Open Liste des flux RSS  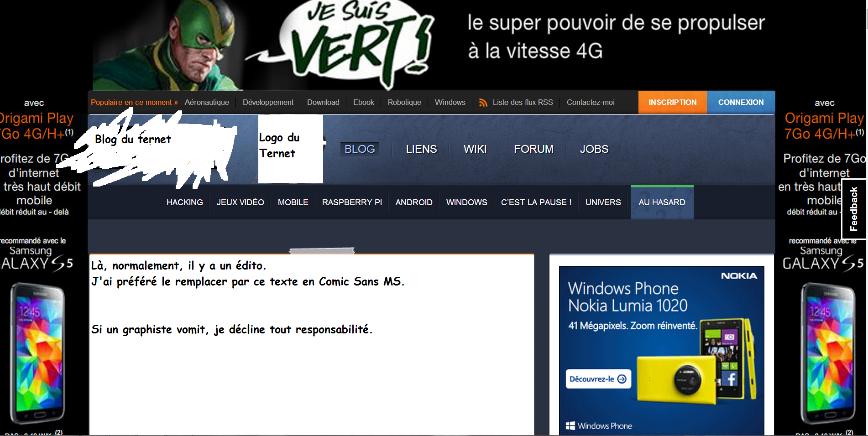(523, 103)
